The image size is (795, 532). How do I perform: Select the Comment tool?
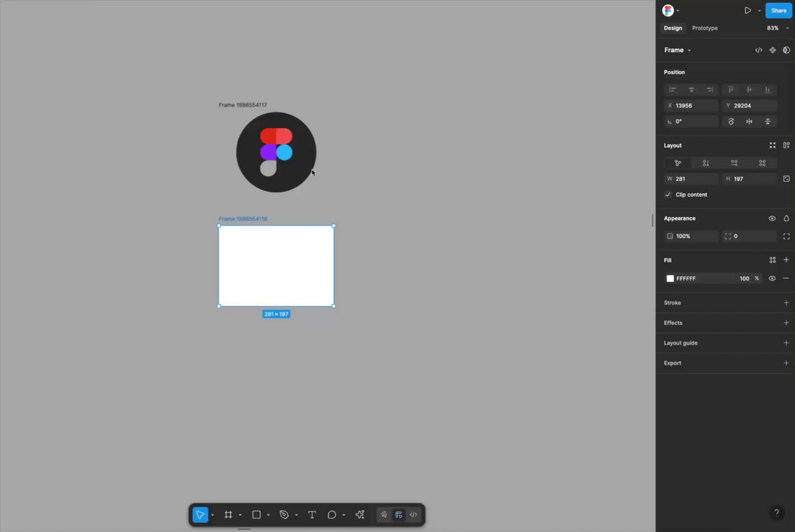[332, 515]
